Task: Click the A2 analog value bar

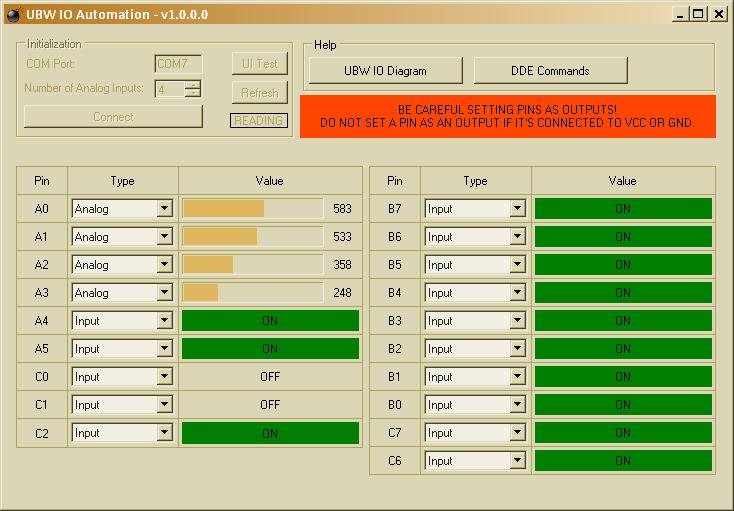Action: 252,265
